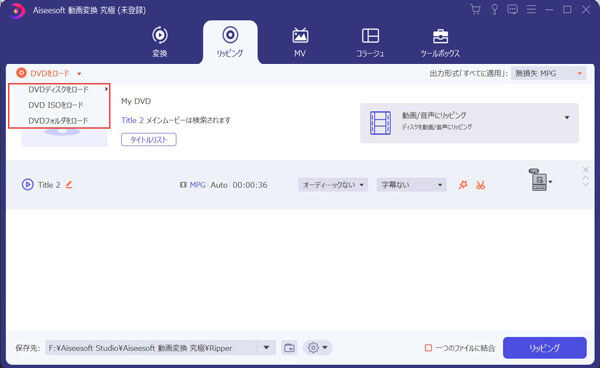This screenshot has height=368, width=600.
Task: Open the ツールボックス tab
Action: coord(440,42)
